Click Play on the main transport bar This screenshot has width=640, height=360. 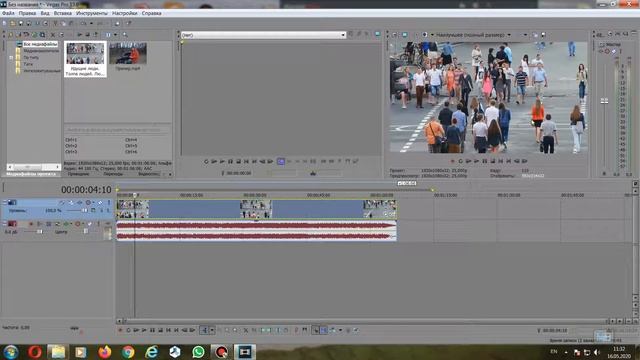click(x=144, y=330)
